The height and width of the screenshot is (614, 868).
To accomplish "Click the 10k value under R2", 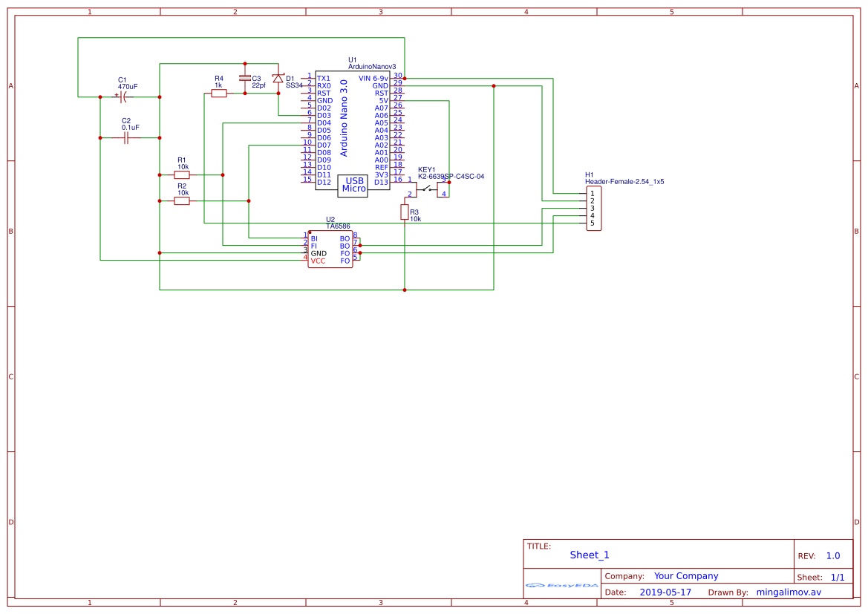I will tap(183, 193).
